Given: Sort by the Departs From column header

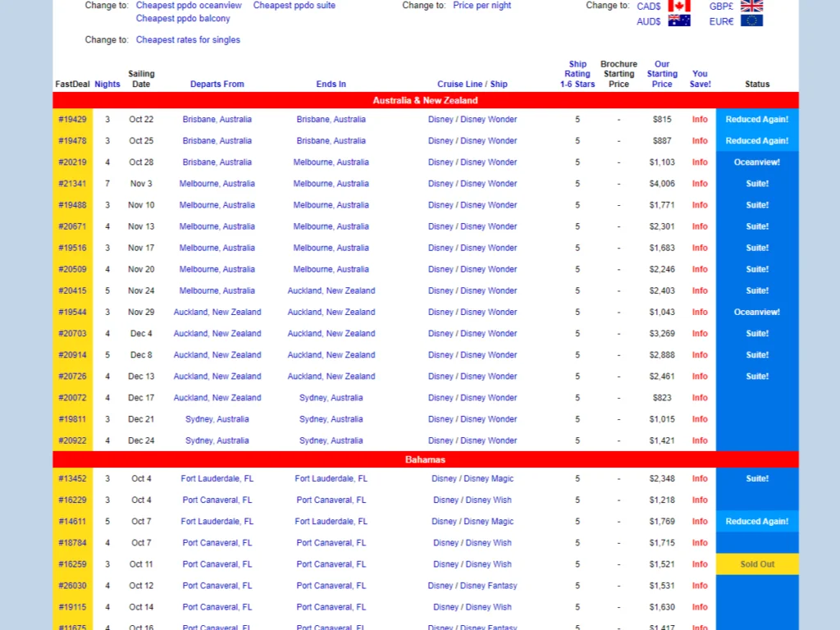Looking at the screenshot, I should pos(217,84).
